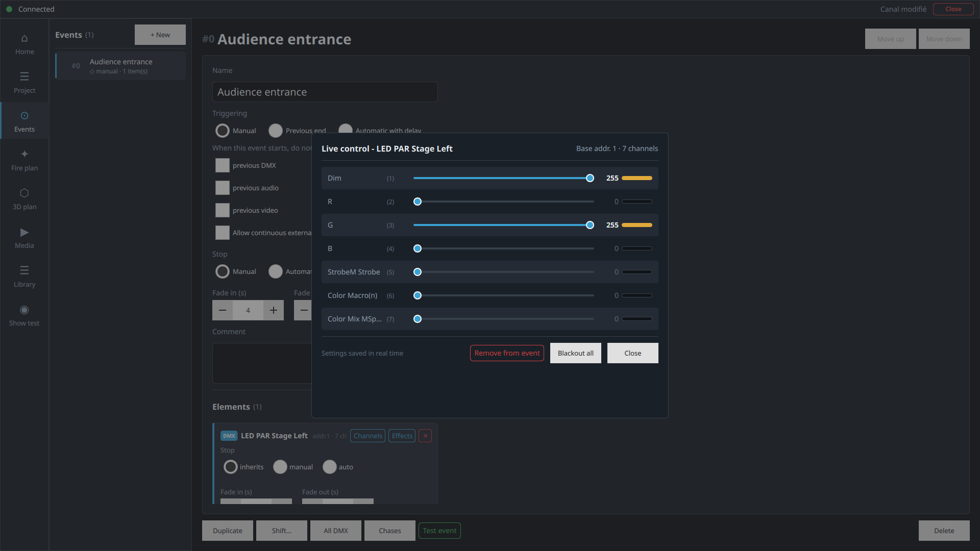This screenshot has height=551, width=980.
Task: Select auto stop option for element
Action: [330, 467]
